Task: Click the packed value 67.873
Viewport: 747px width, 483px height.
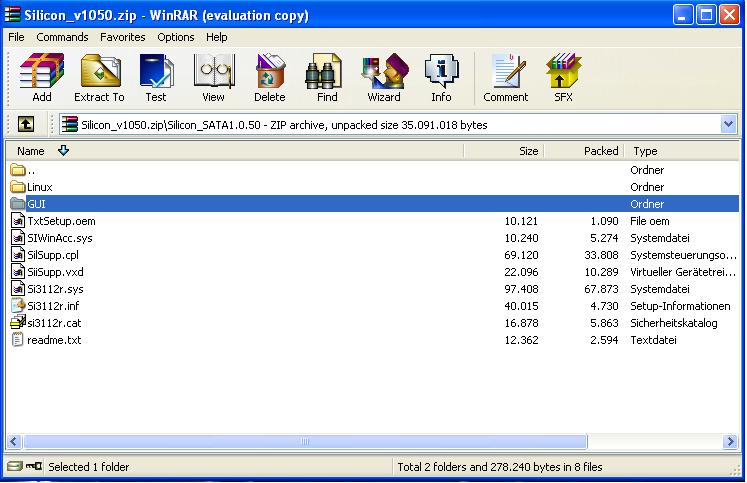Action: pyautogui.click(x=601, y=289)
